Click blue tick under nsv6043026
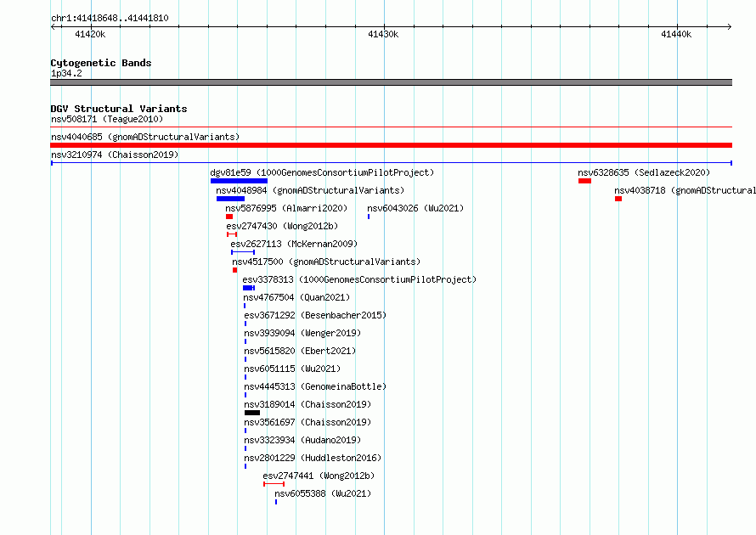The image size is (756, 535). 369,217
